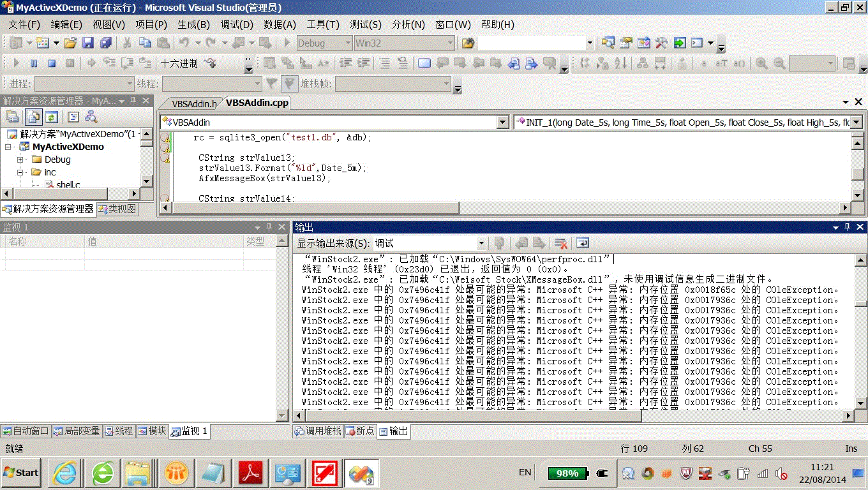Viewport: 868px width, 490px height.
Task: Click the Step Over debug icon
Action: tap(128, 63)
